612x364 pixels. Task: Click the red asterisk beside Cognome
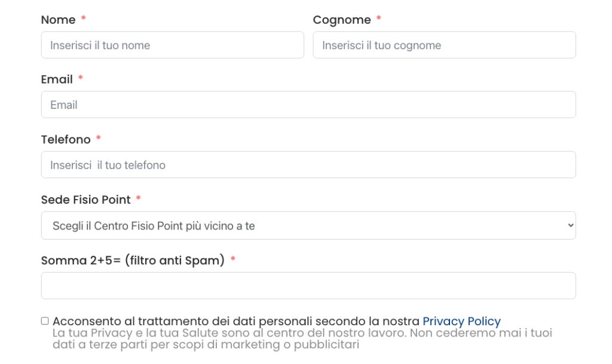(x=379, y=19)
